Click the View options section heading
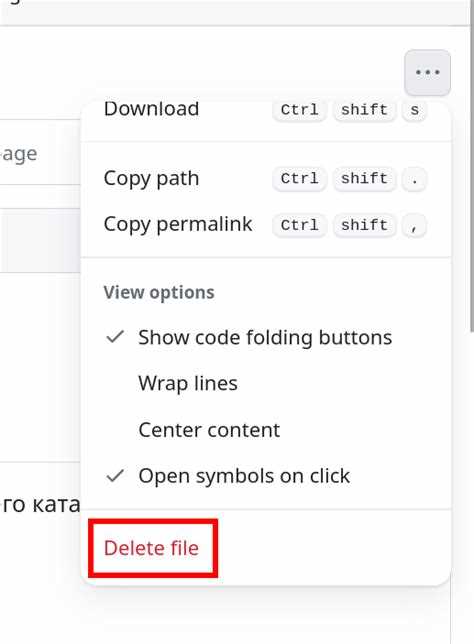 [159, 292]
